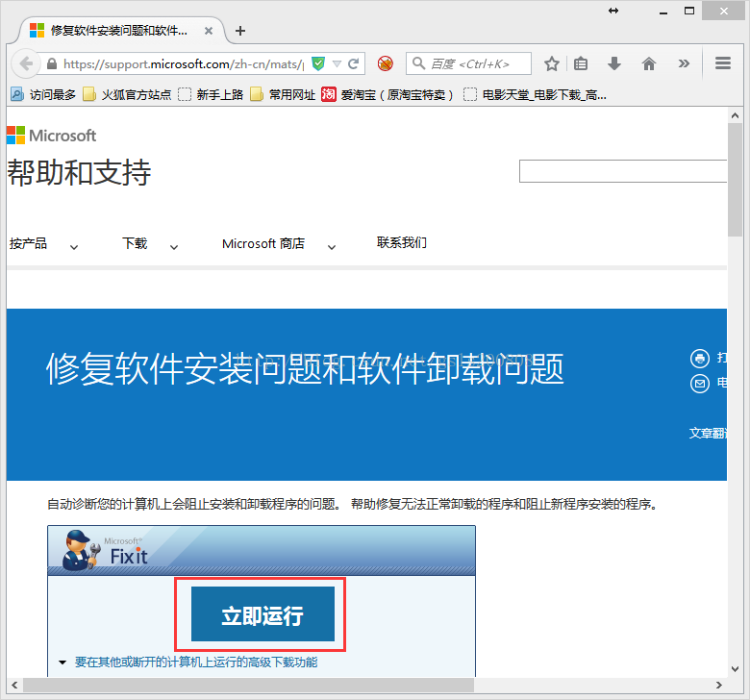Click the horizontal scrollbar left arrow

tap(14, 686)
